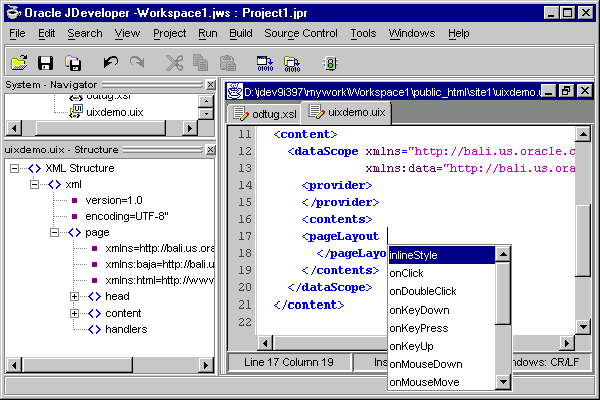Collapse the XML Structure root node
Image resolution: width=600 pixels, height=400 pixels.
pos(14,168)
